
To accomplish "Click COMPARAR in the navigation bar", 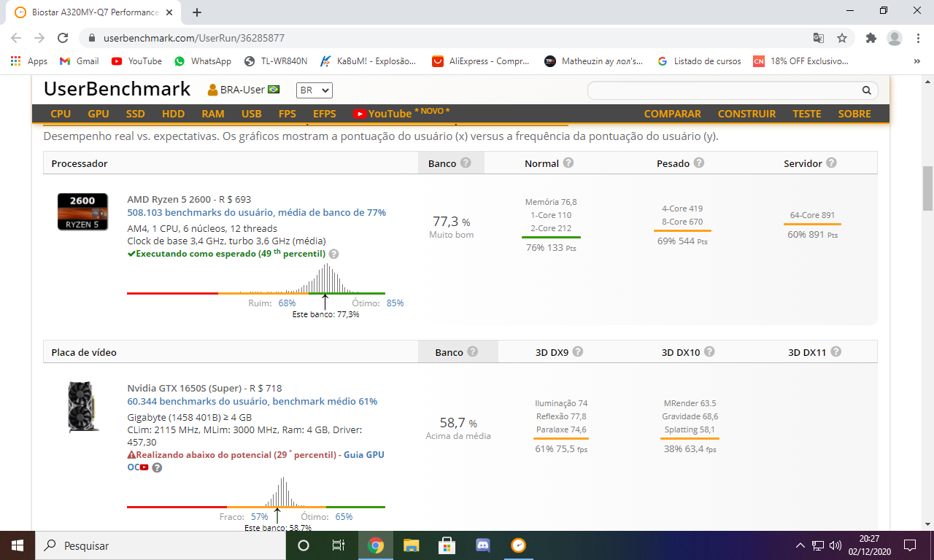I will 673,114.
